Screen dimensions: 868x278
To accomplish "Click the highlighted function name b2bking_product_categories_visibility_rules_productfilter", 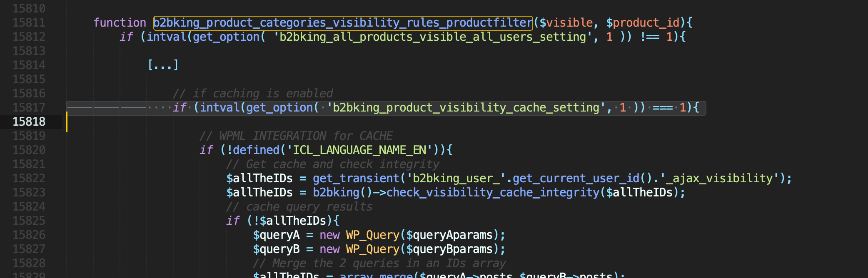I will (343, 22).
